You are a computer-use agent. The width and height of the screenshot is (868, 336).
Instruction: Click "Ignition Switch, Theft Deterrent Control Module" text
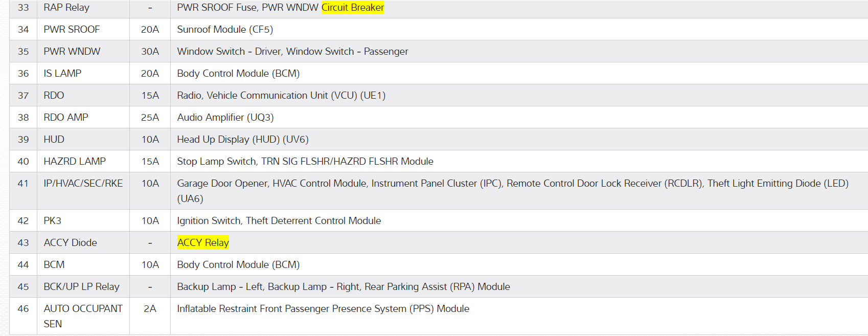click(279, 221)
